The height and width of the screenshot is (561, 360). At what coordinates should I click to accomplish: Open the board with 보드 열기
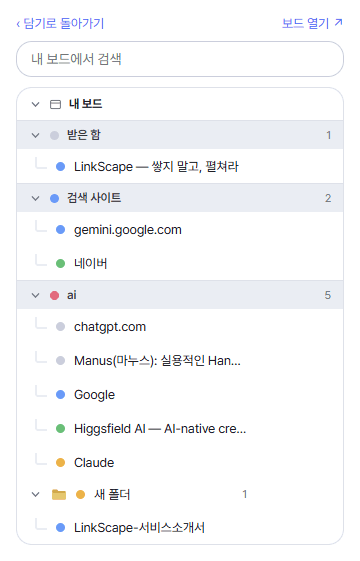tap(312, 24)
